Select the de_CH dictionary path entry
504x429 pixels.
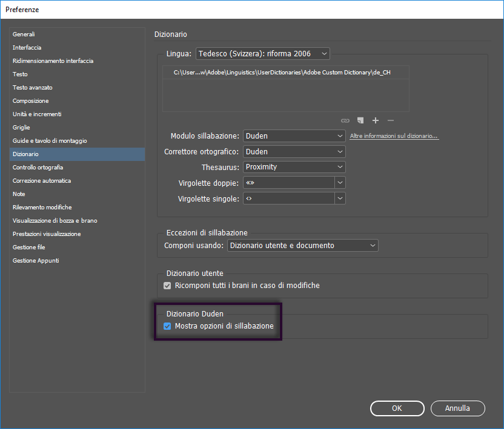coord(286,73)
